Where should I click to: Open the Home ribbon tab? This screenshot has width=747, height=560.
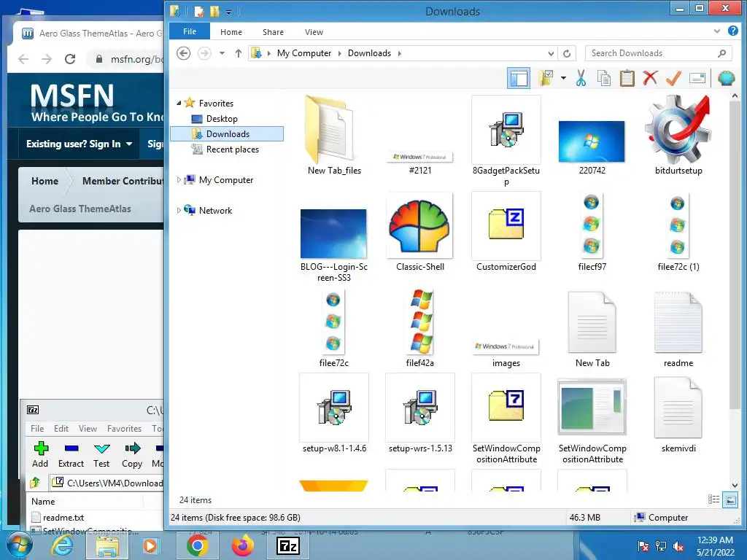[231, 32]
